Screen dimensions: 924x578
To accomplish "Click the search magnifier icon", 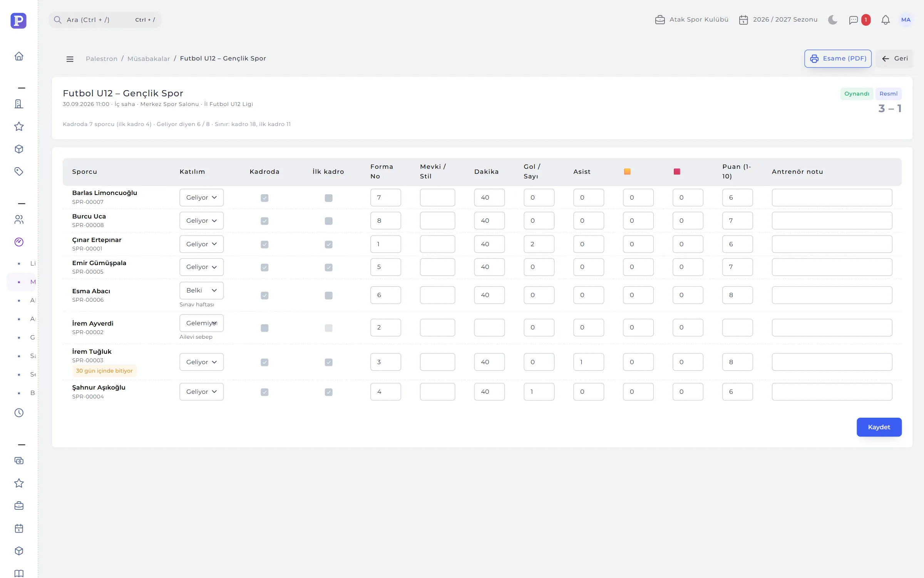I will point(58,20).
